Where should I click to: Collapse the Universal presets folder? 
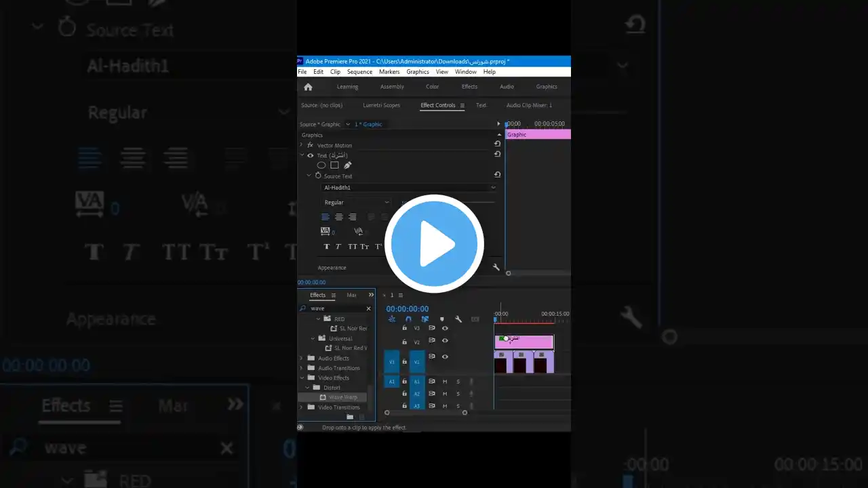click(313, 338)
